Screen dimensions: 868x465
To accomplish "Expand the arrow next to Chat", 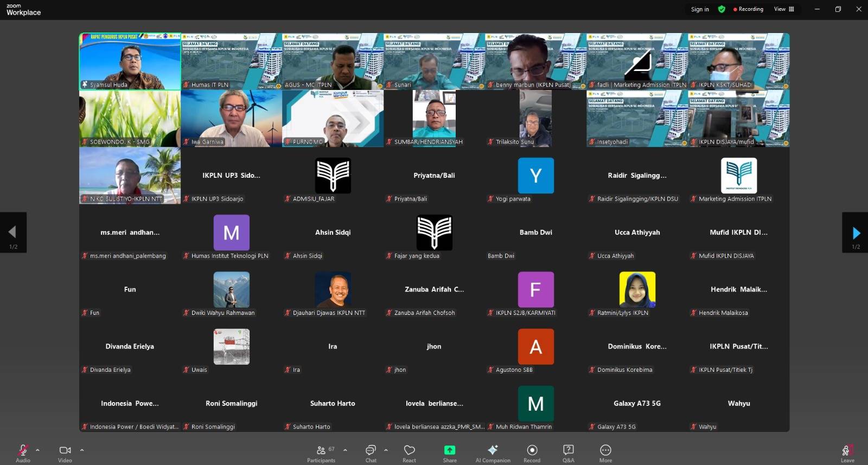I will pos(386,450).
